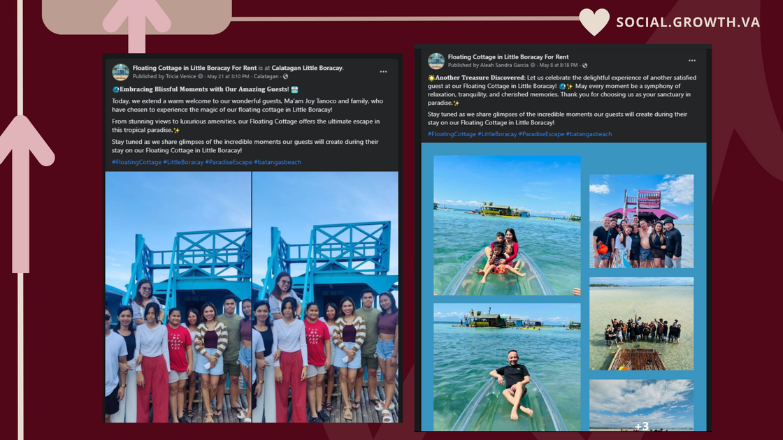Click the #FloatingCottage hashtag in left post
The width and height of the screenshot is (783, 440).
pyautogui.click(x=136, y=162)
